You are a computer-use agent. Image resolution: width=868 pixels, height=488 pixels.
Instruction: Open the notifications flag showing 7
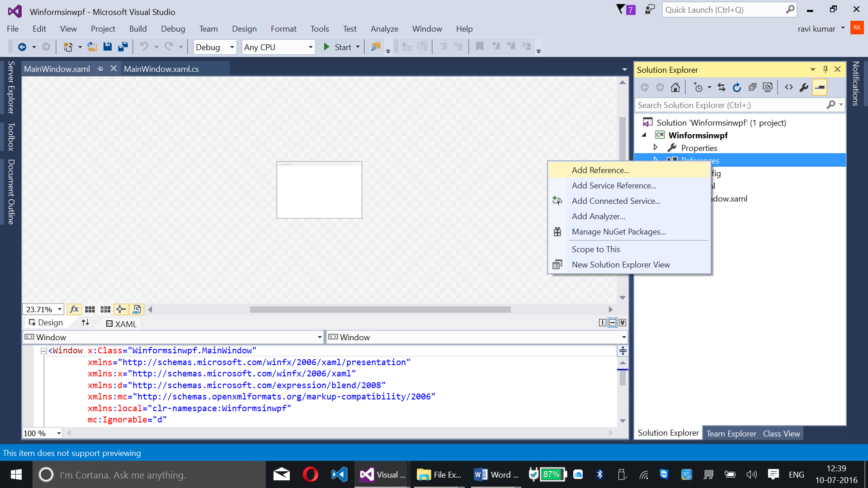626,9
